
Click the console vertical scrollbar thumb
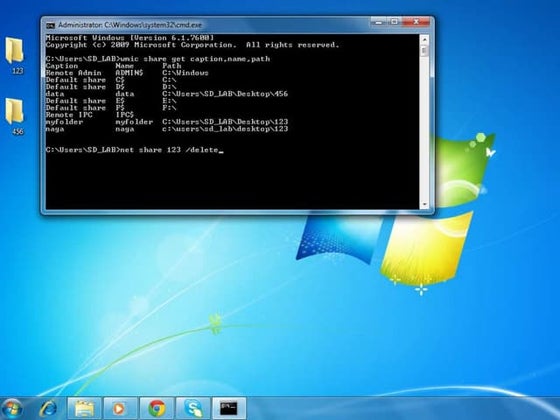pos(424,50)
